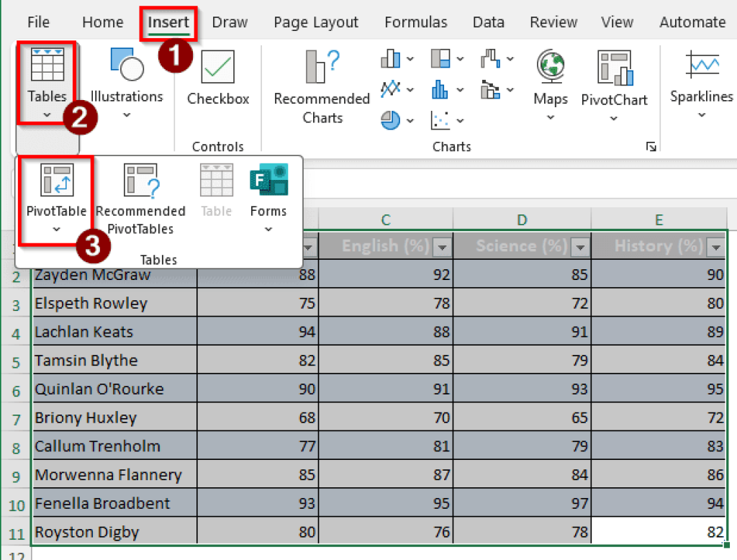The height and width of the screenshot is (560, 737).
Task: Expand the Tables dropdown chevron
Action: (x=47, y=114)
